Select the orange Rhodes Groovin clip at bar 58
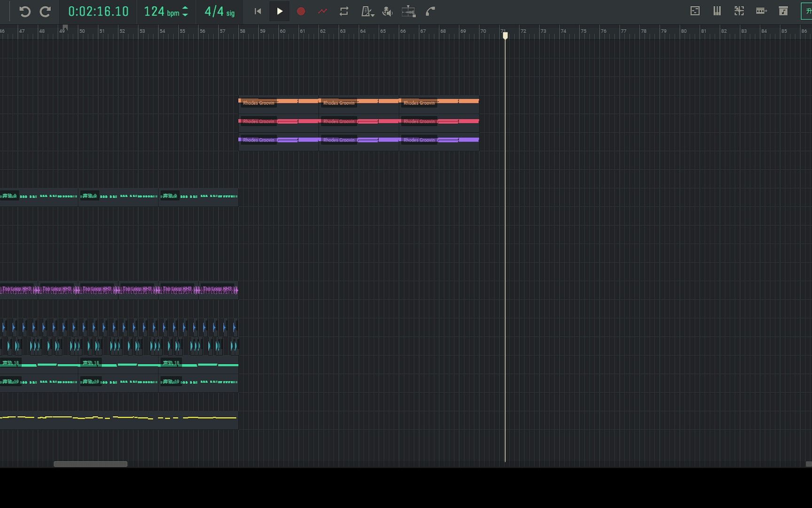812x508 pixels. click(x=279, y=105)
